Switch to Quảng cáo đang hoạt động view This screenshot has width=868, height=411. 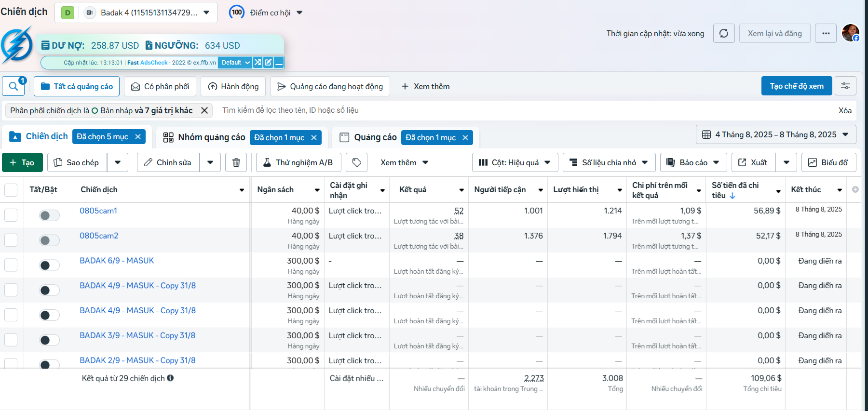[330, 86]
